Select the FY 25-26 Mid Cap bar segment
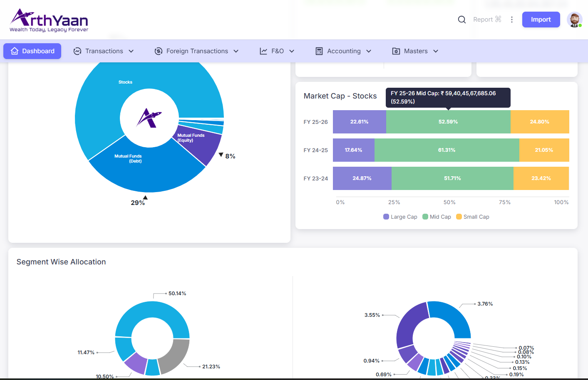This screenshot has height=380, width=588. [x=448, y=122]
